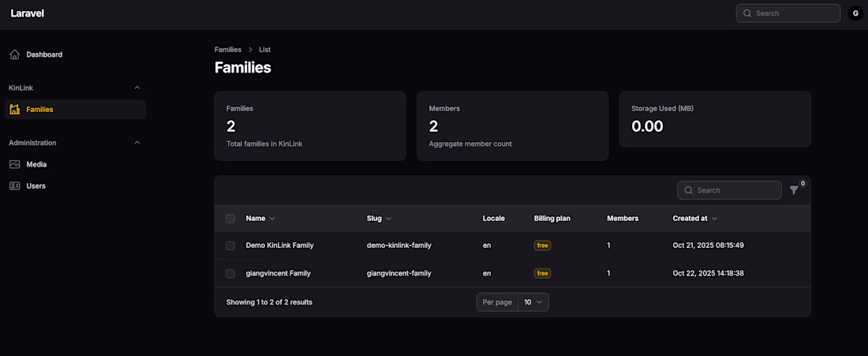Click the Media image icon
The height and width of the screenshot is (356, 868).
[x=14, y=164]
